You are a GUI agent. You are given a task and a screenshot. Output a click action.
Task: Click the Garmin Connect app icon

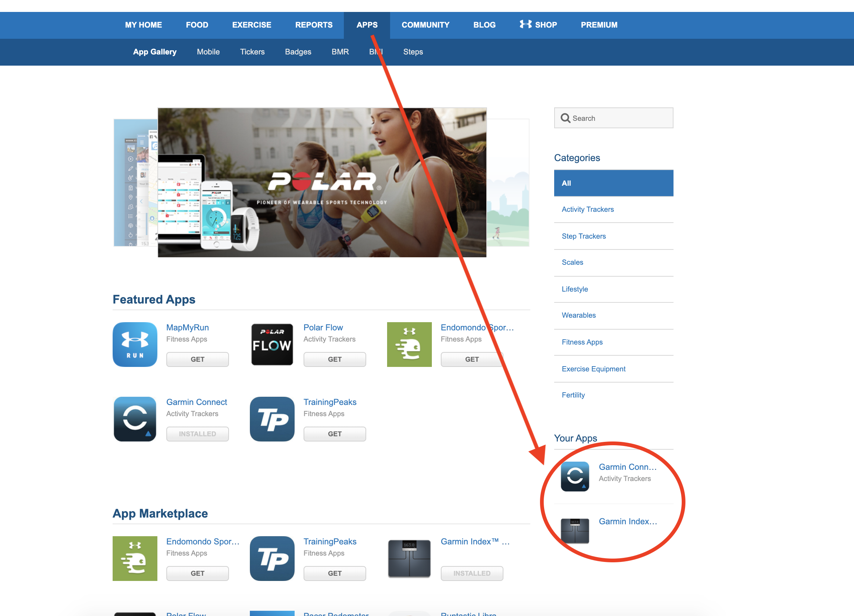tap(135, 418)
